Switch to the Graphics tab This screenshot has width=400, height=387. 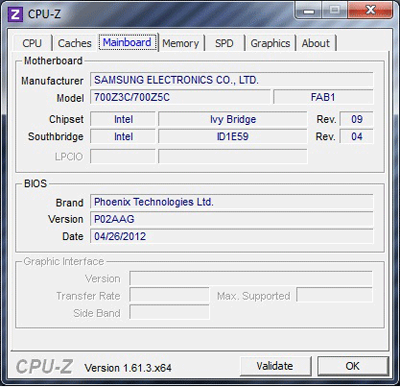(x=270, y=43)
